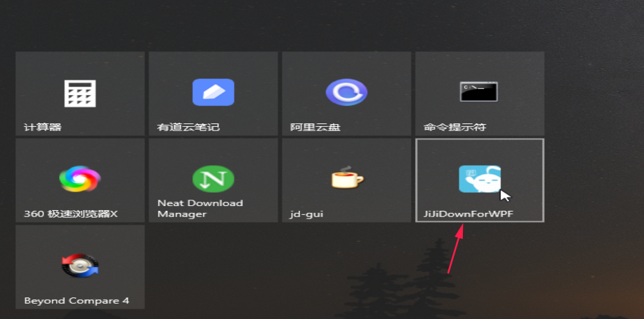Click the Neat Download Manager label

pyautogui.click(x=200, y=209)
